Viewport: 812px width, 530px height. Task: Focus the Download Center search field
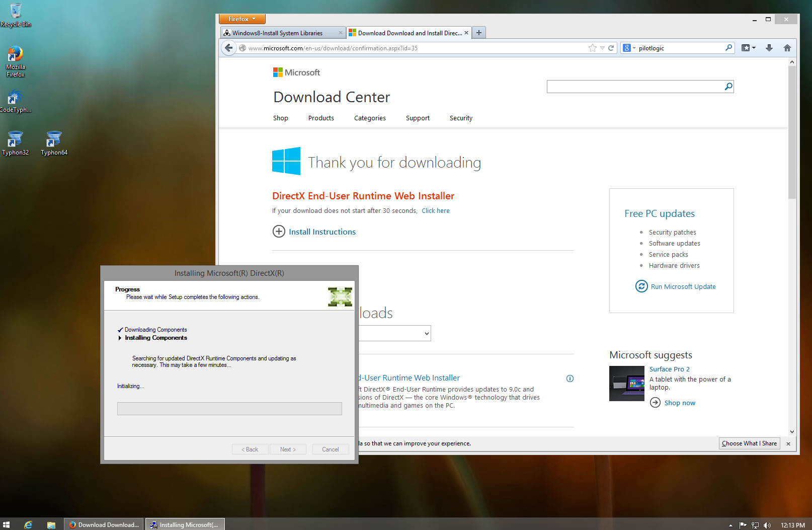635,87
